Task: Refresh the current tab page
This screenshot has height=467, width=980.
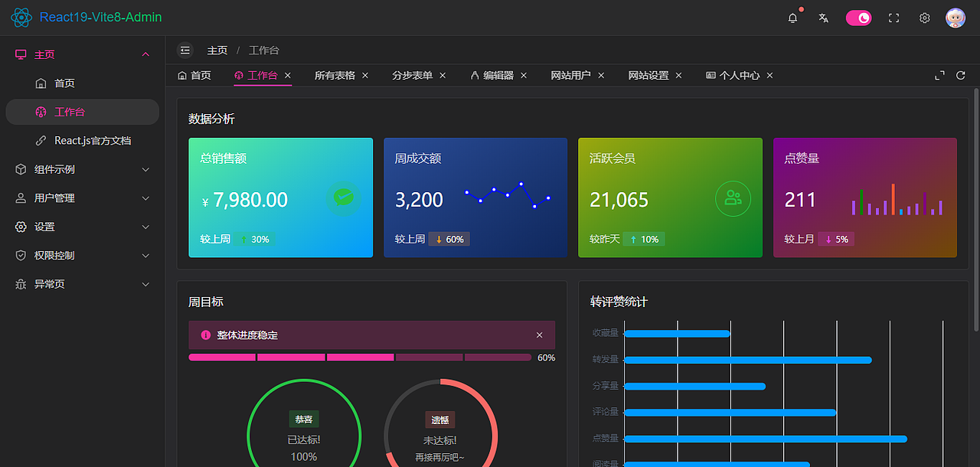Action: tap(961, 75)
